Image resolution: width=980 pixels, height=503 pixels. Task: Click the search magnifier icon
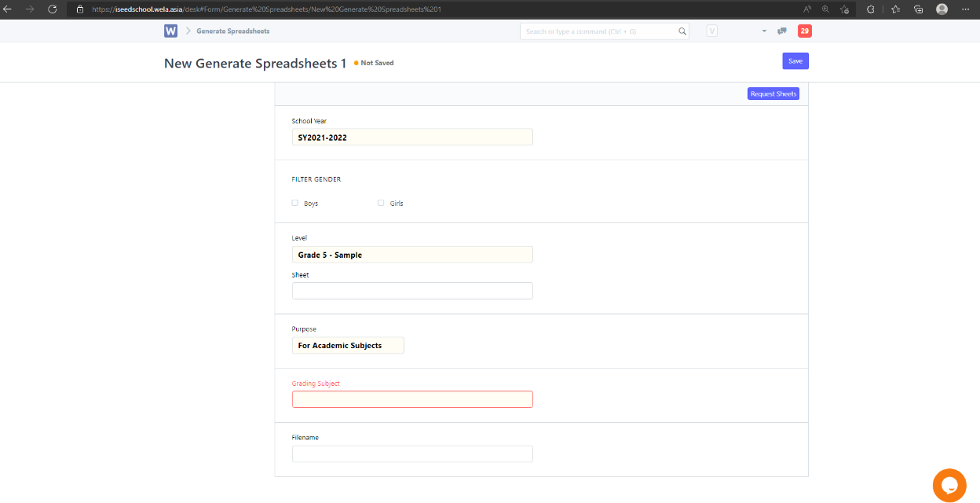coord(682,31)
